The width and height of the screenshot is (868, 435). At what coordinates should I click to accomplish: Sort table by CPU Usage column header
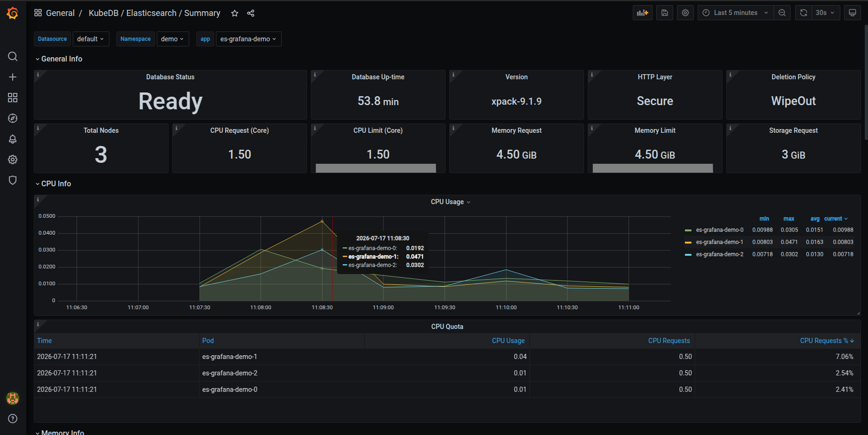tap(508, 341)
